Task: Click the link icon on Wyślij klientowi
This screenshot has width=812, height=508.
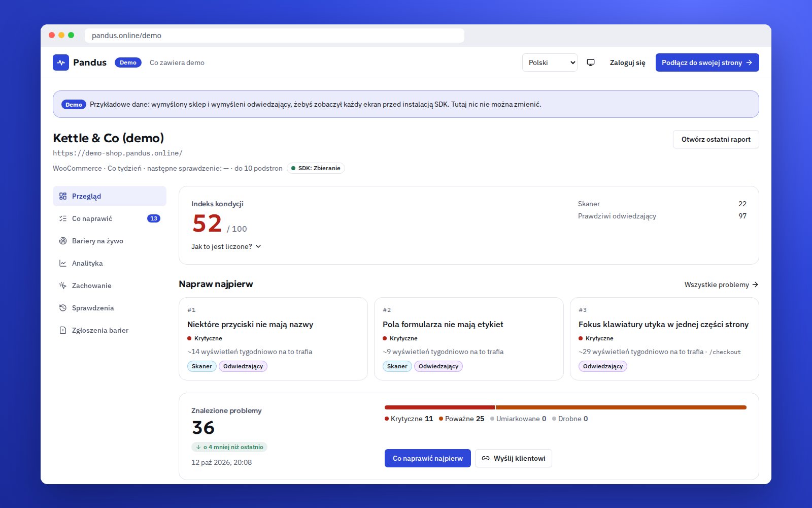Action: tap(486, 458)
